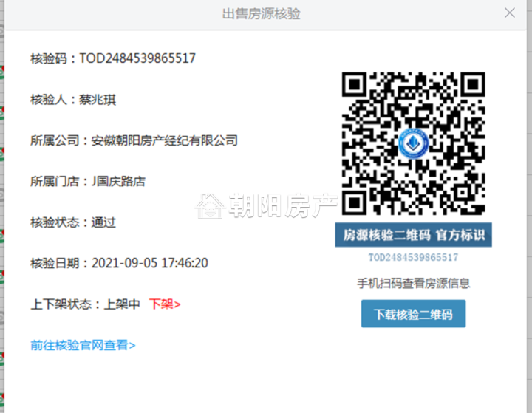Click the 房源核验二维码 官方标识 banner
532x413 pixels.
[x=413, y=235]
